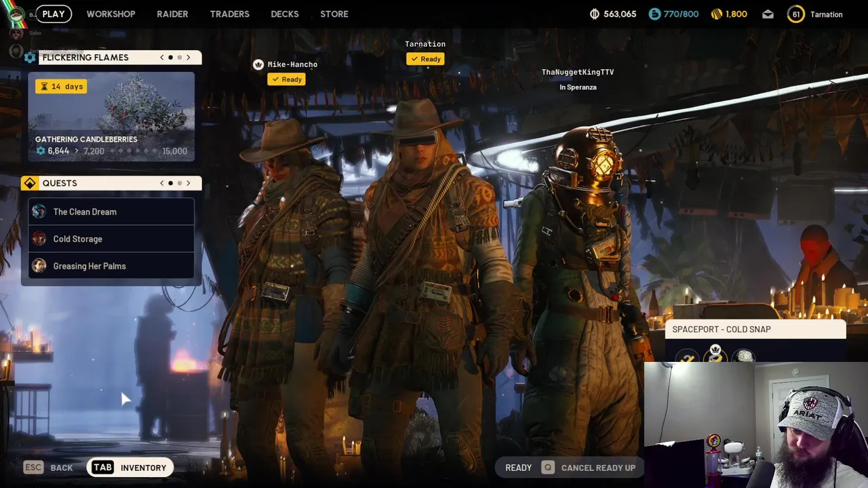Click the Sabo friend avatar in sidebar
This screenshot has height=488, width=868.
coord(16,33)
